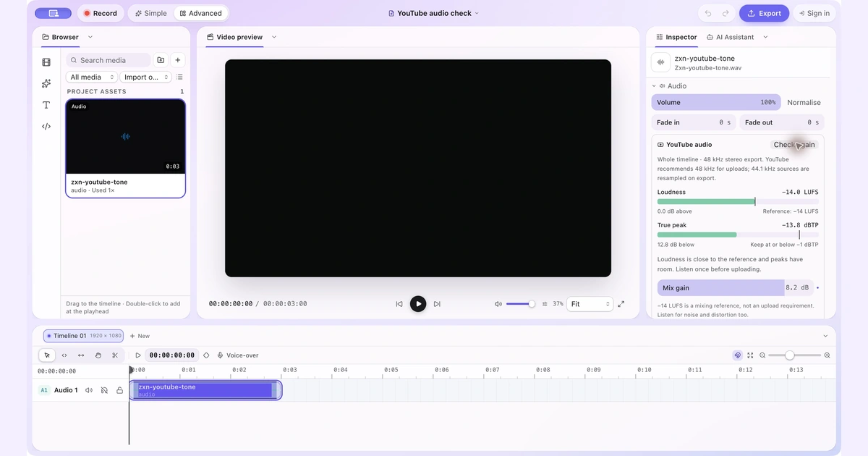Open the Text (T) sidebar icon
868x456 pixels.
(x=46, y=105)
